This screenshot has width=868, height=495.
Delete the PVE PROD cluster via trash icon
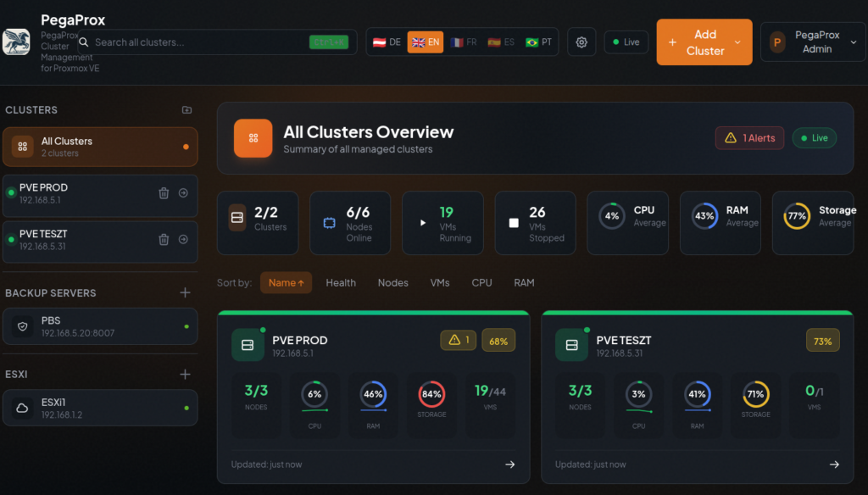click(x=164, y=193)
